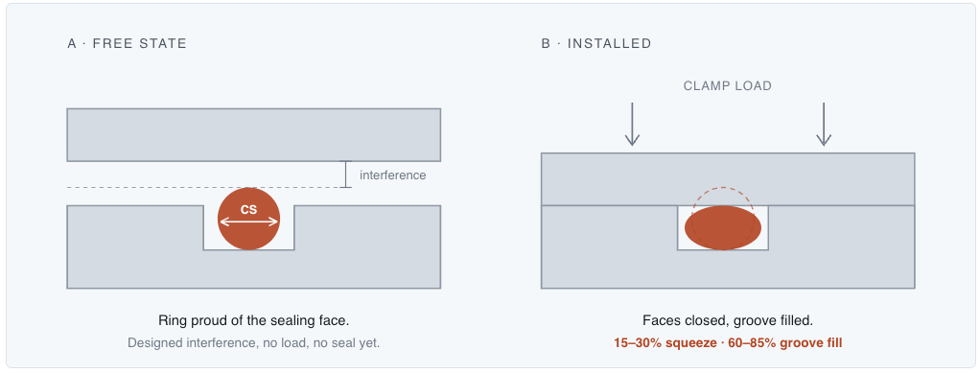Viewport: 980px width, 373px height.
Task: Click the free state upper plate
Action: point(254,135)
